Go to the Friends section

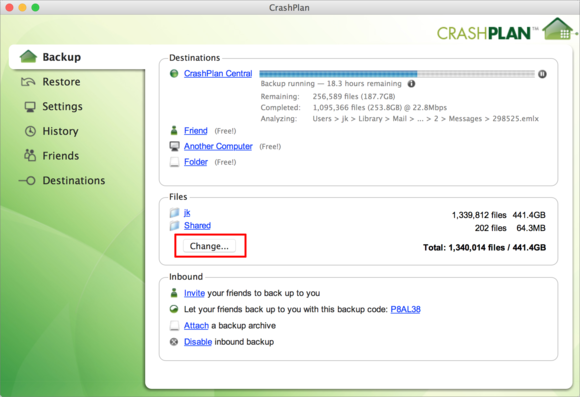point(61,156)
